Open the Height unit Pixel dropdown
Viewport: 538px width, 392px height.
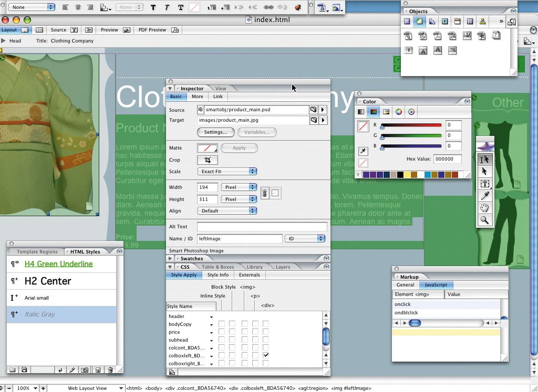click(x=239, y=199)
